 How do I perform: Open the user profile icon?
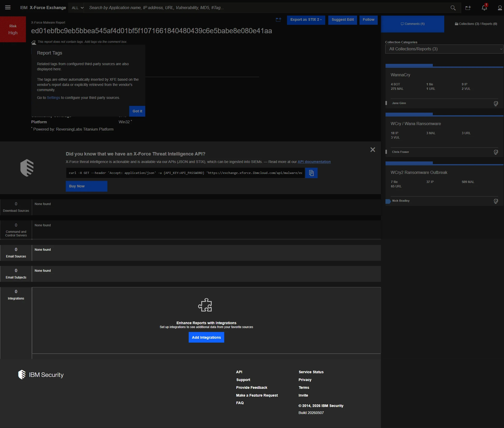(x=499, y=8)
